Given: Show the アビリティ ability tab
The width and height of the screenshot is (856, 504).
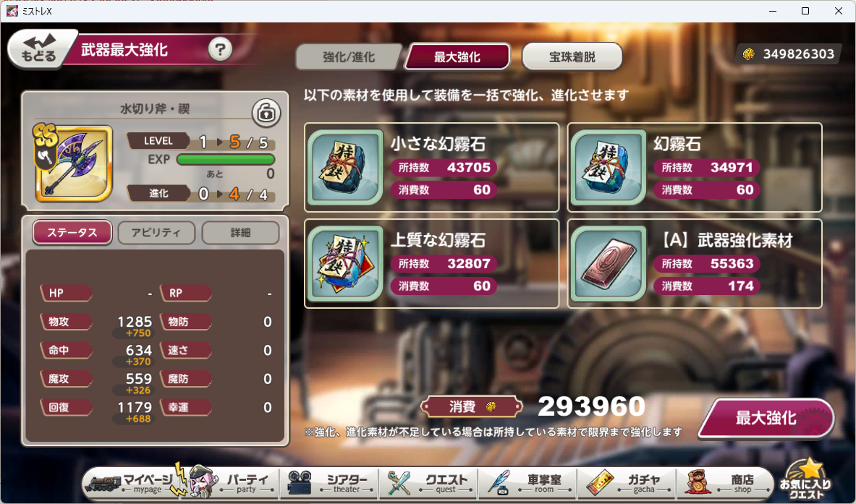Looking at the screenshot, I should click(x=156, y=232).
